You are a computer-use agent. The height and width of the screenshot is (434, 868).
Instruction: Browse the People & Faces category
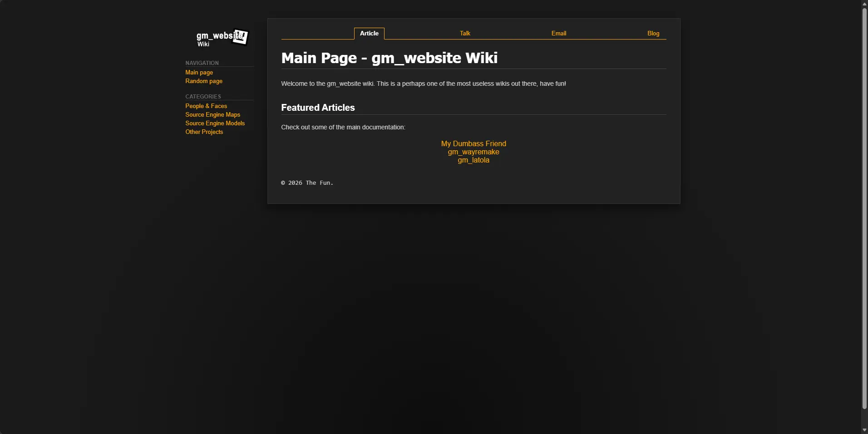coord(206,106)
